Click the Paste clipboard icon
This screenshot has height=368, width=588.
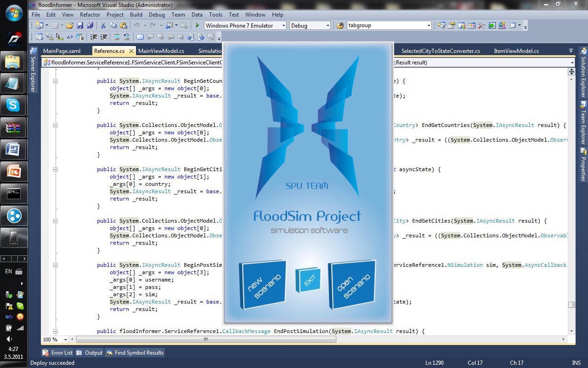tap(124, 26)
